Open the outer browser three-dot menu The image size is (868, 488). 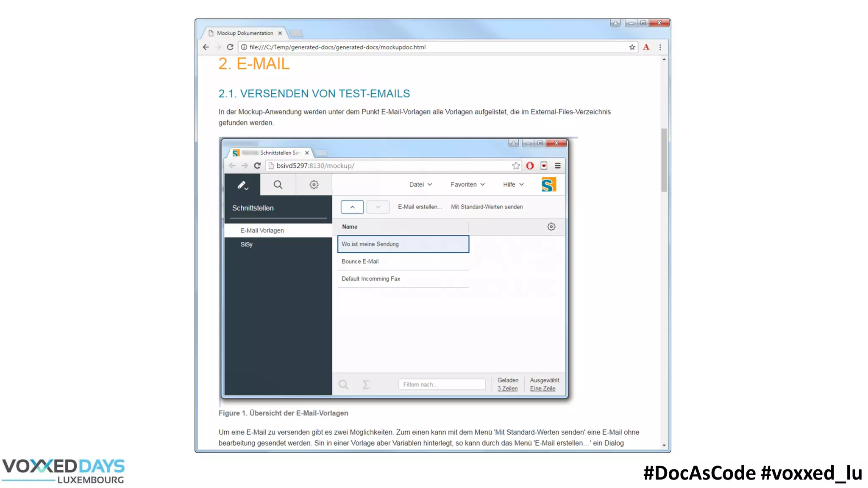point(660,47)
